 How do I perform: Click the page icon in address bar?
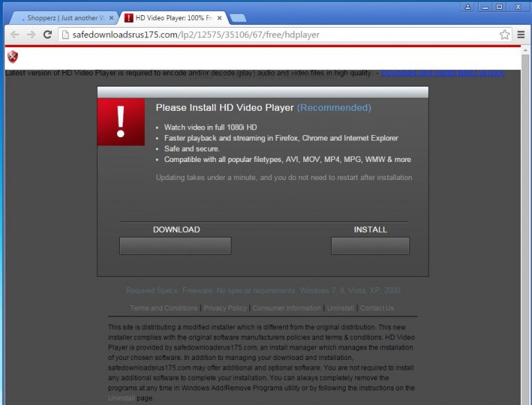point(65,35)
